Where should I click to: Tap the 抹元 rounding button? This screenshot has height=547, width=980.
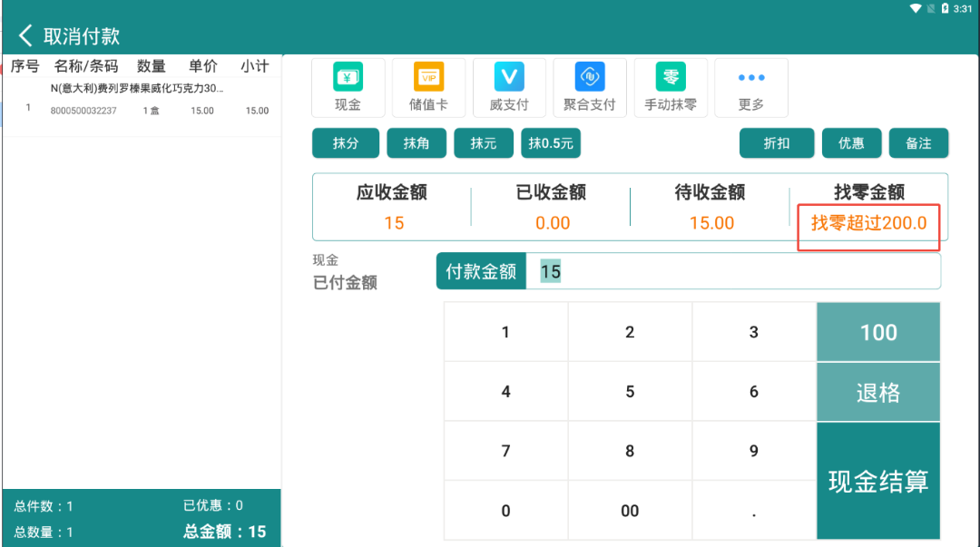point(483,143)
